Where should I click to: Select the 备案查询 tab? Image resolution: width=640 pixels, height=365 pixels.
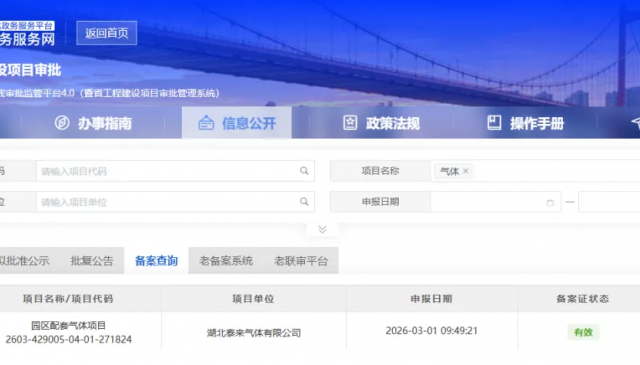pyautogui.click(x=156, y=260)
